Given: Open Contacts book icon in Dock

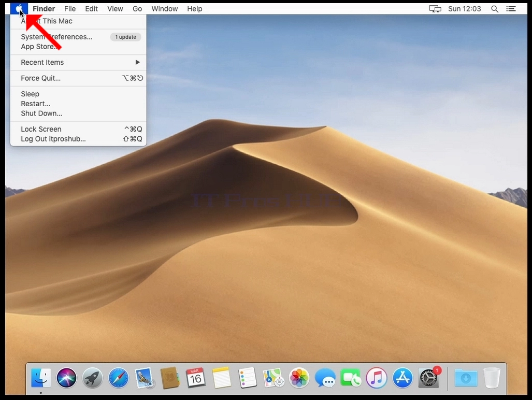Looking at the screenshot, I should click(170, 378).
